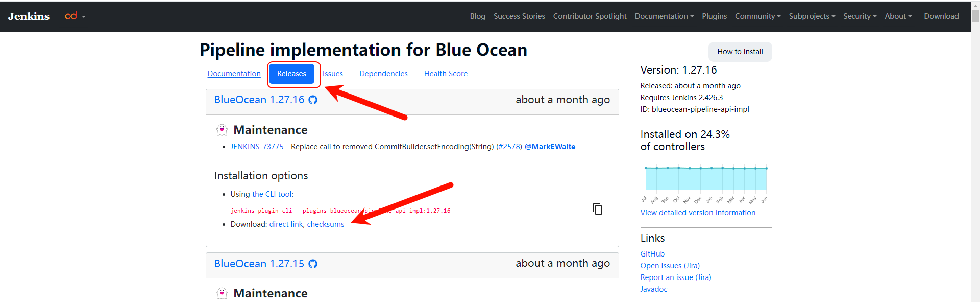Select the Releases tab
This screenshot has height=302, width=980.
291,74
